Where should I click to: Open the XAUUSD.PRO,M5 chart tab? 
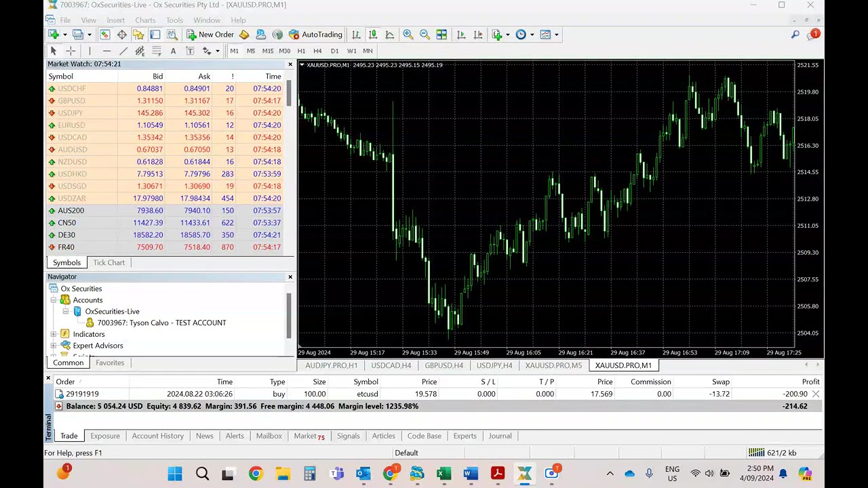click(x=553, y=365)
